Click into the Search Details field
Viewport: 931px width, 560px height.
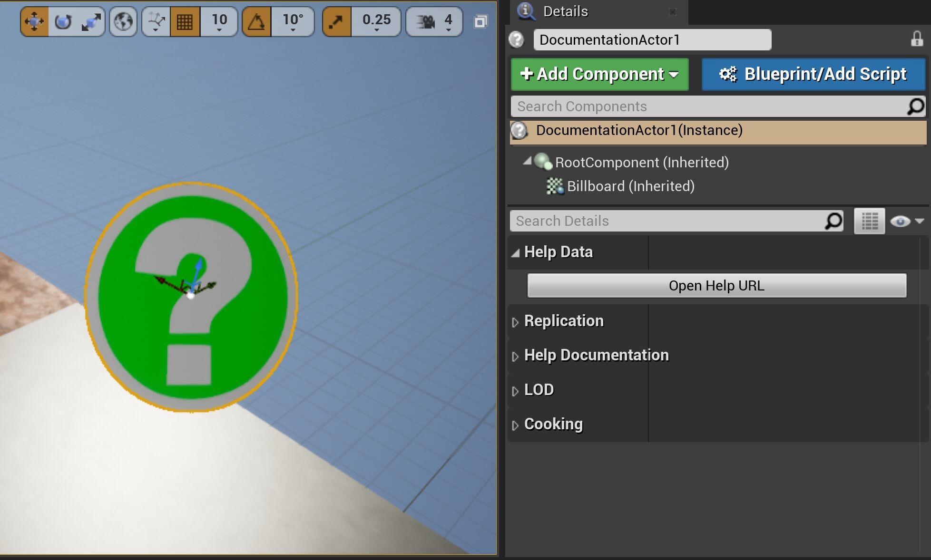point(666,221)
